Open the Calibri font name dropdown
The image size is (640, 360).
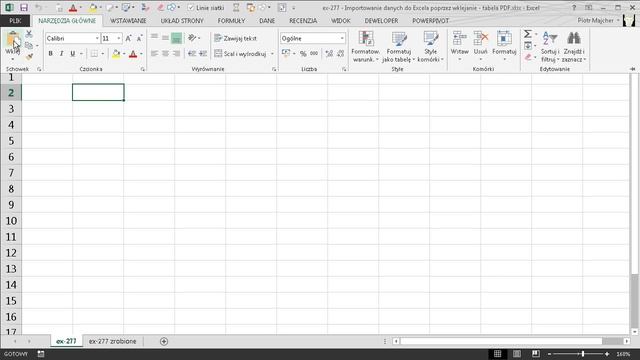[x=97, y=38]
